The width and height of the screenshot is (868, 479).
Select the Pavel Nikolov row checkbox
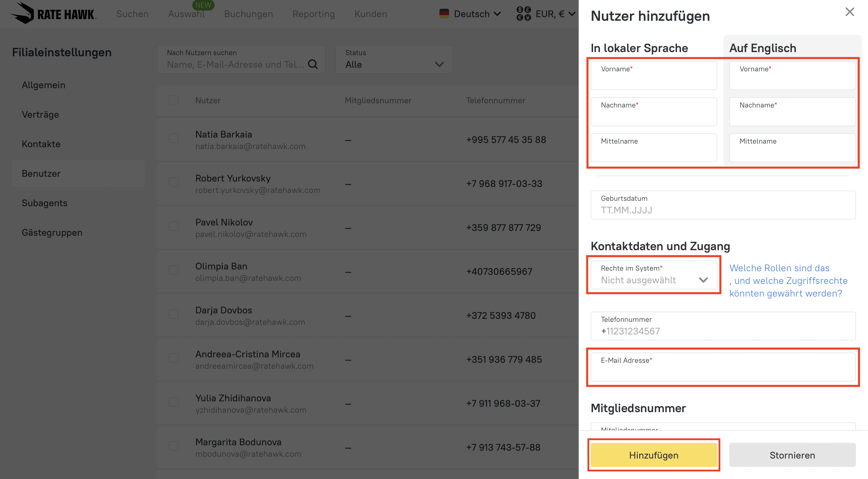tap(174, 226)
